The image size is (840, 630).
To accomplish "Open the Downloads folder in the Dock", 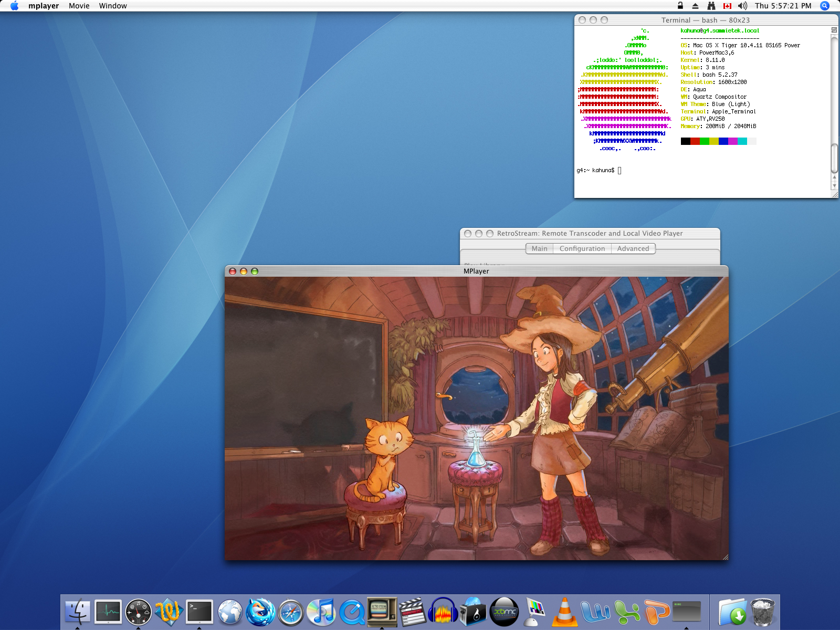I will click(732, 612).
